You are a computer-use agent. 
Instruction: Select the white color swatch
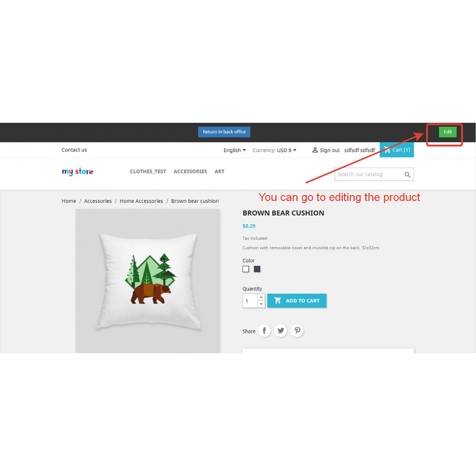(246, 269)
